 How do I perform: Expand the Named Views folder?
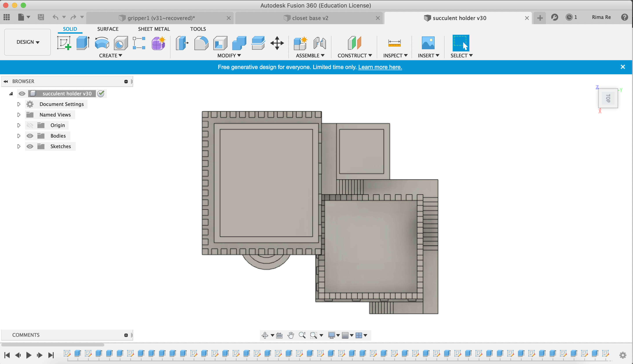(x=19, y=115)
